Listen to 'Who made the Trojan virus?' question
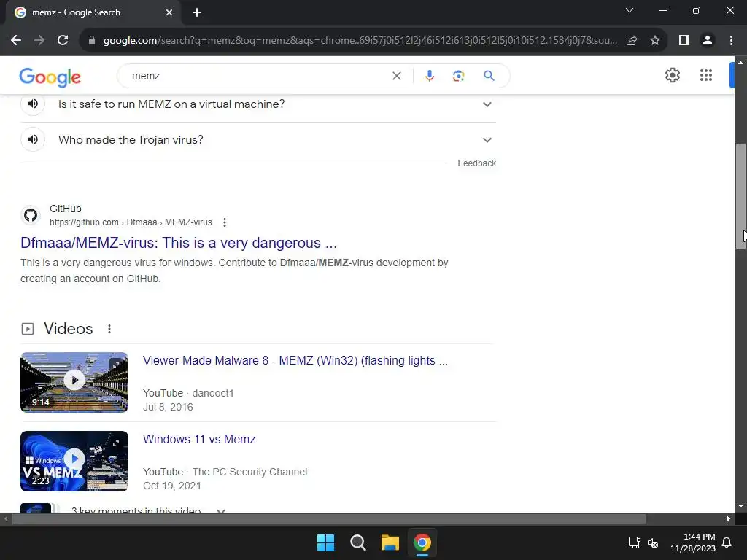The width and height of the screenshot is (747, 560). point(32,139)
